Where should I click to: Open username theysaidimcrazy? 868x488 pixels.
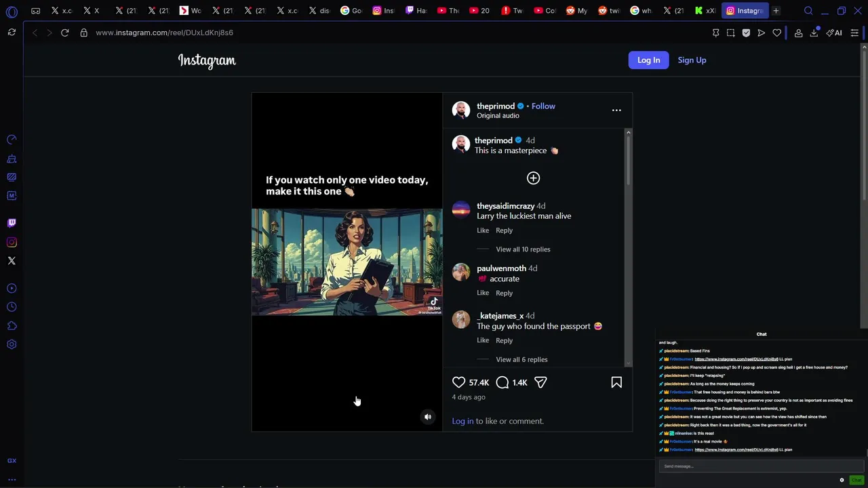pos(505,206)
